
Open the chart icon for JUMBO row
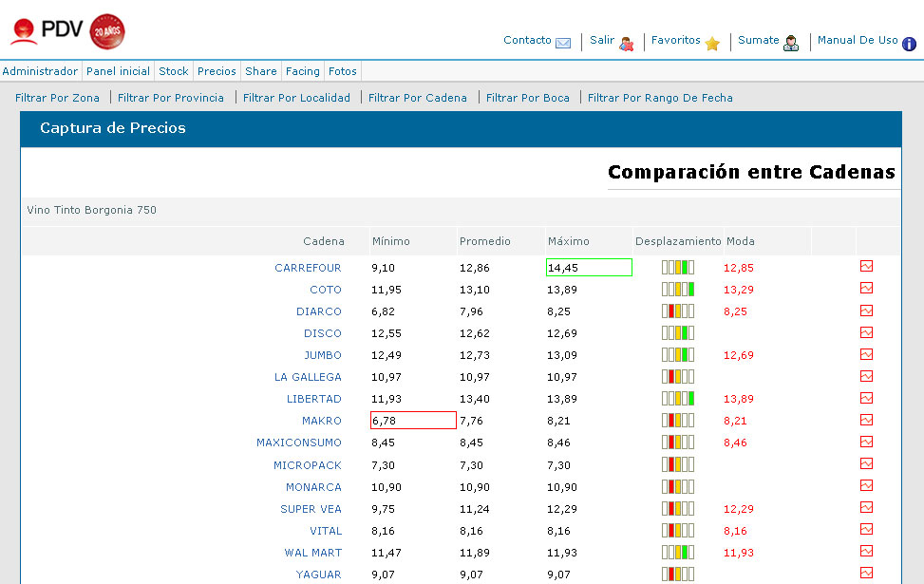pyautogui.click(x=866, y=354)
